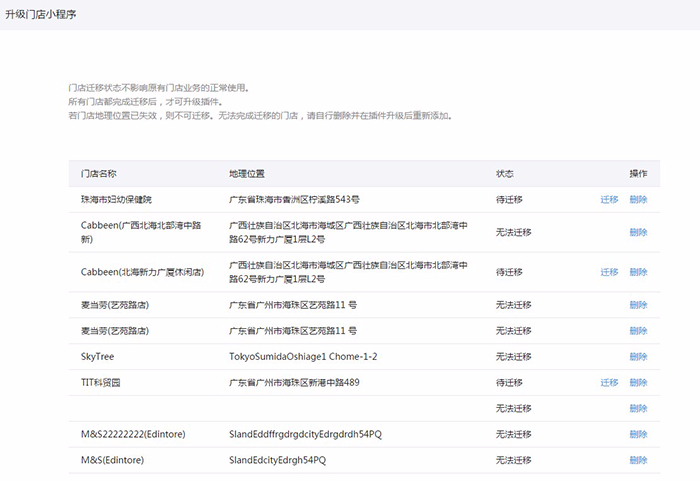Click the 地理位置 column header

(x=247, y=174)
